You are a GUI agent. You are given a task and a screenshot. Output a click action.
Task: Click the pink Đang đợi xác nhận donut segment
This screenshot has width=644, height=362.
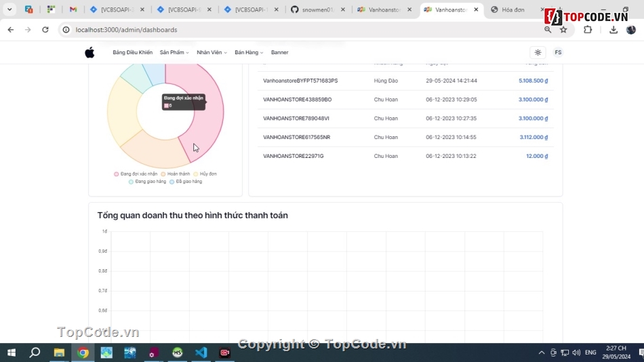tap(207, 111)
